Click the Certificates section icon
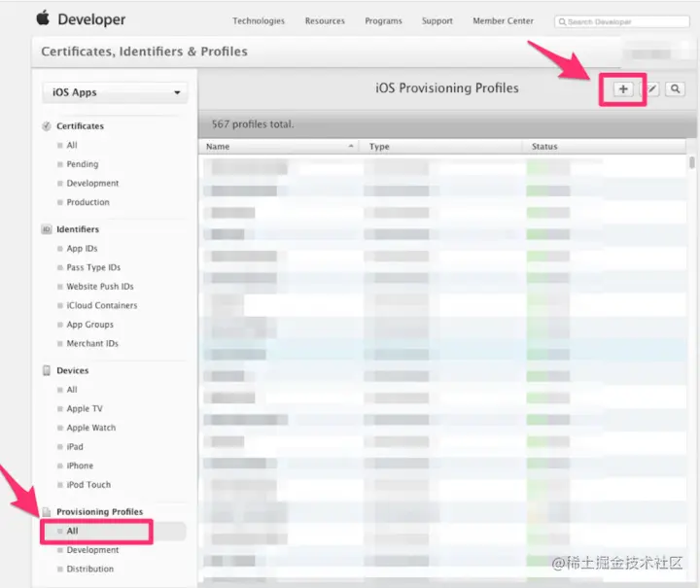This screenshot has height=588, width=700. (x=47, y=126)
